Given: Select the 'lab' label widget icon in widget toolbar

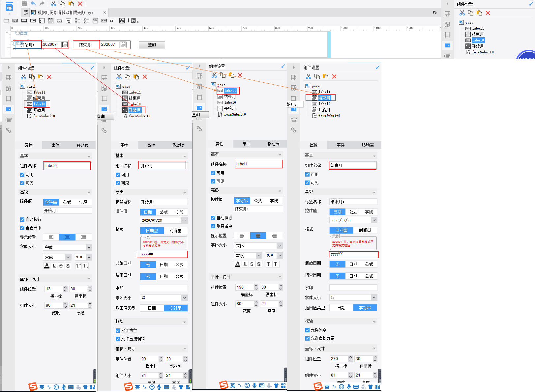Looking at the screenshot, I should click(15, 21).
